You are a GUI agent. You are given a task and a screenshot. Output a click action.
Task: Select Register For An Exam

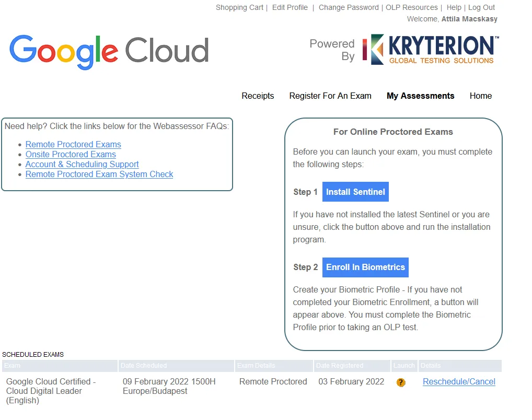point(330,96)
